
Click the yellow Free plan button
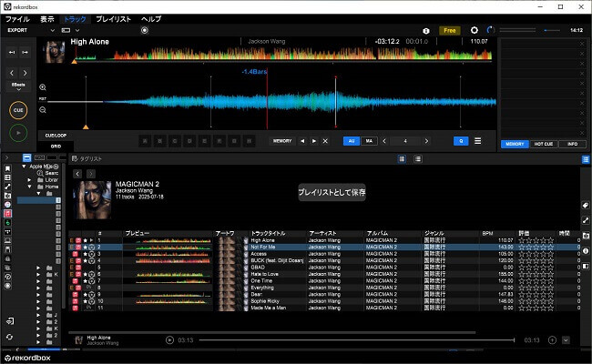click(x=449, y=31)
